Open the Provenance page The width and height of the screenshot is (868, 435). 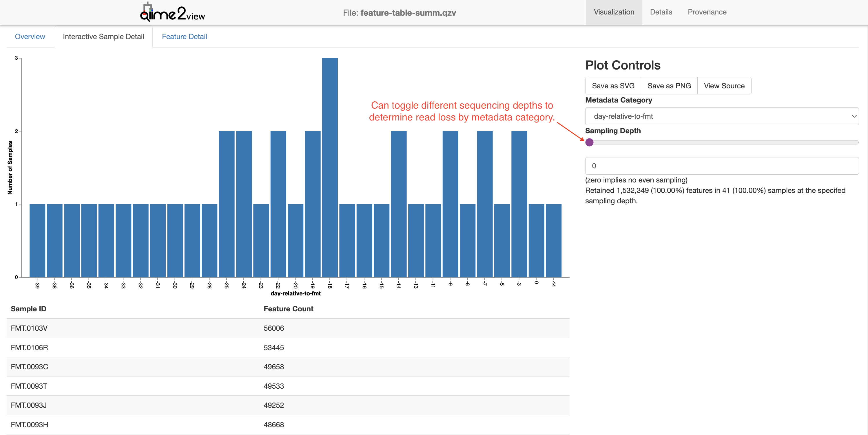click(x=707, y=12)
